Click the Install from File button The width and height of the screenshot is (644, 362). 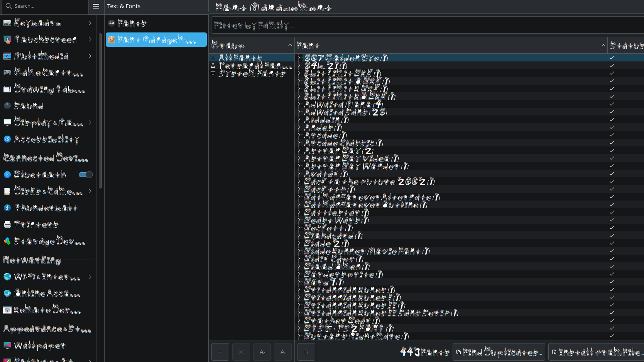coord(596,352)
